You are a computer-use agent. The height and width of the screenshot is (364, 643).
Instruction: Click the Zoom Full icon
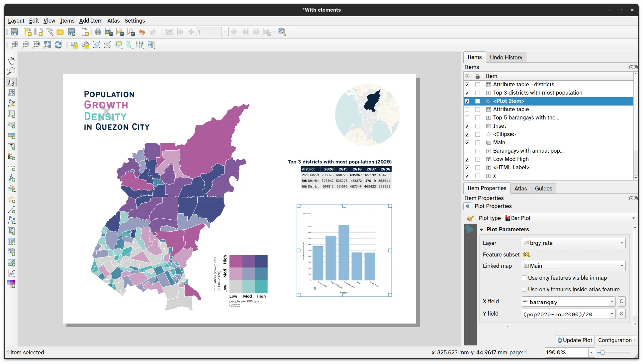(47, 45)
